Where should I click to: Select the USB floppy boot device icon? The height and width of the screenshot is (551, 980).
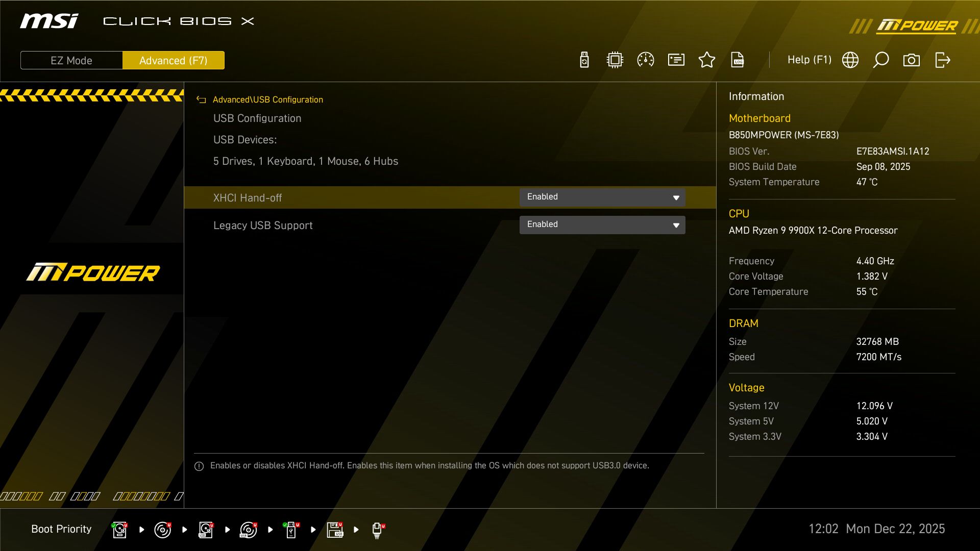point(335,530)
